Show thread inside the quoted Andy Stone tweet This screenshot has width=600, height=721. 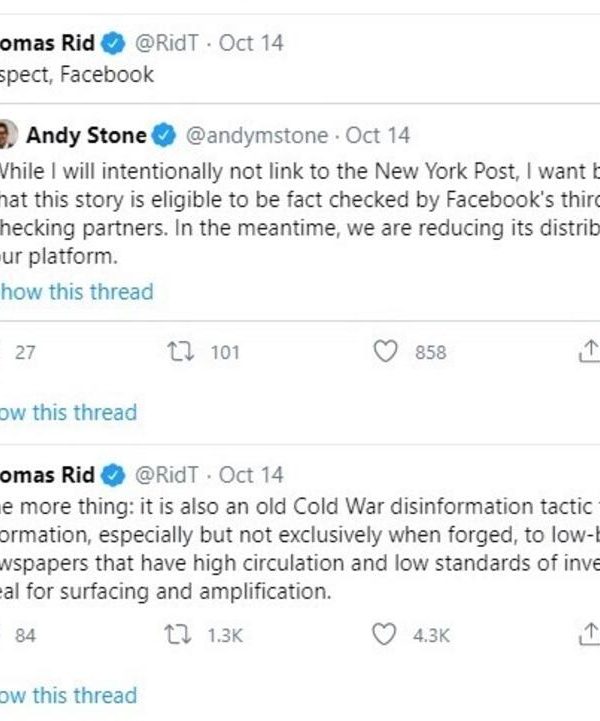coord(77,292)
